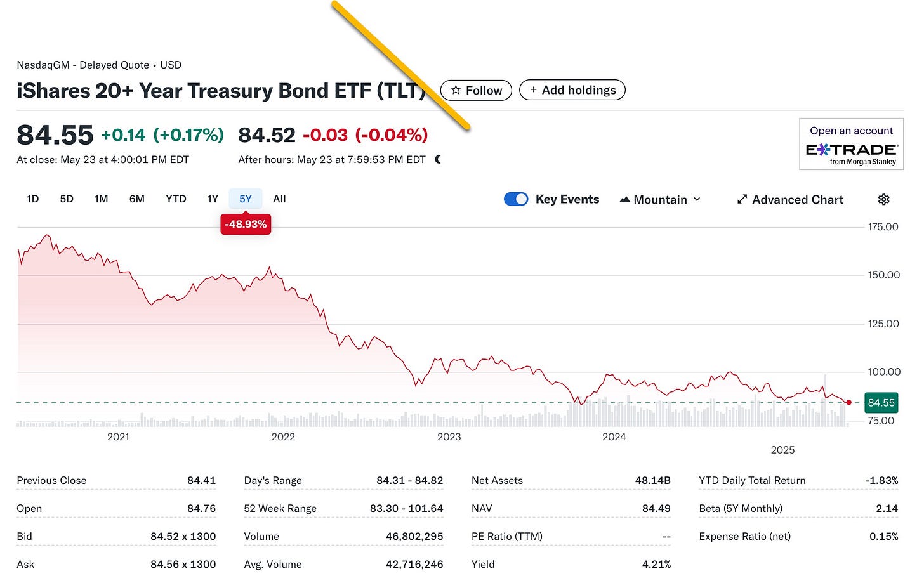Viewport: 924px width, 583px height.
Task: Select the 6M time range tab
Action: pos(137,199)
